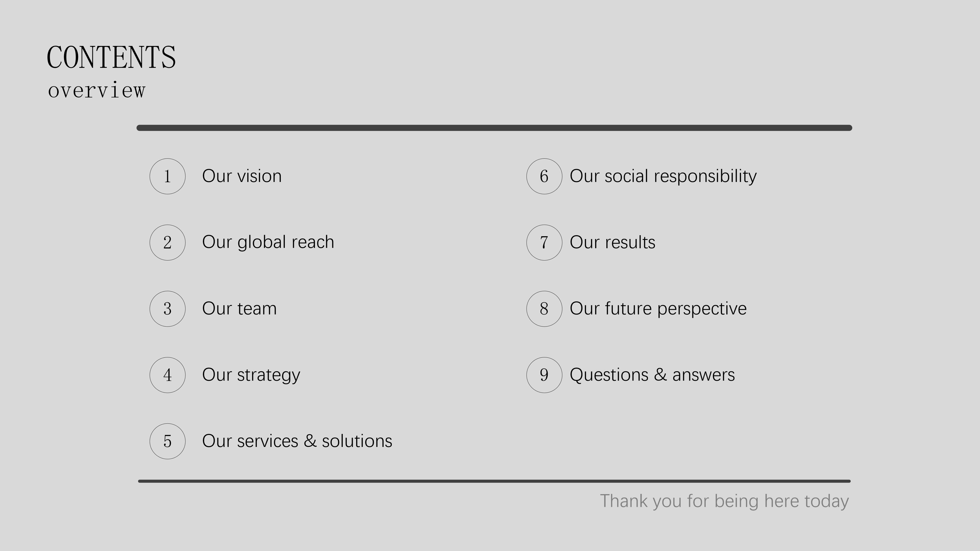Select the "Our team" item
The width and height of the screenshot is (980, 551).
239,308
